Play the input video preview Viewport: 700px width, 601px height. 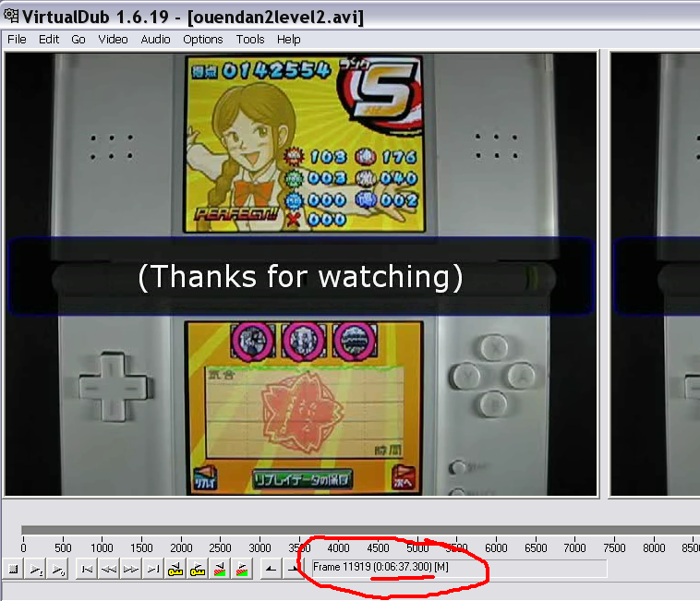pyautogui.click(x=36, y=569)
